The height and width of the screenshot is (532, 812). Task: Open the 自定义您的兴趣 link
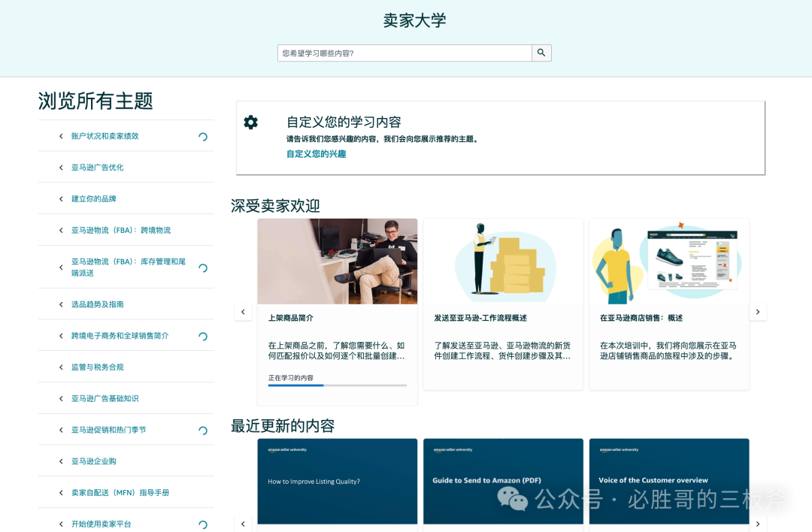tap(316, 154)
